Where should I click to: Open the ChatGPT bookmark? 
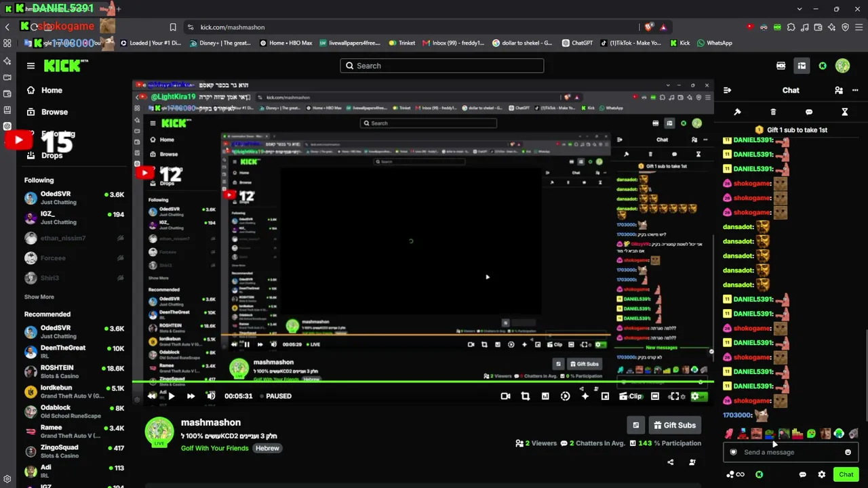tap(577, 43)
